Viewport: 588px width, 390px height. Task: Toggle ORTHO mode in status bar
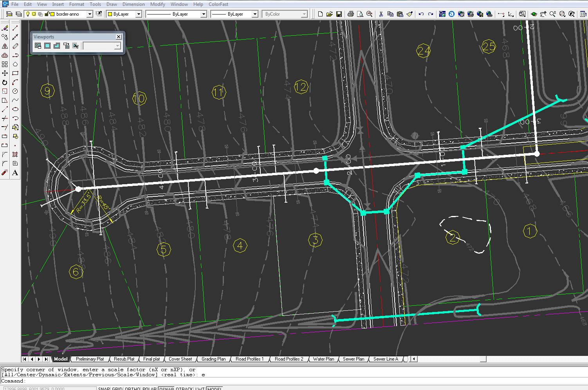pos(132,388)
